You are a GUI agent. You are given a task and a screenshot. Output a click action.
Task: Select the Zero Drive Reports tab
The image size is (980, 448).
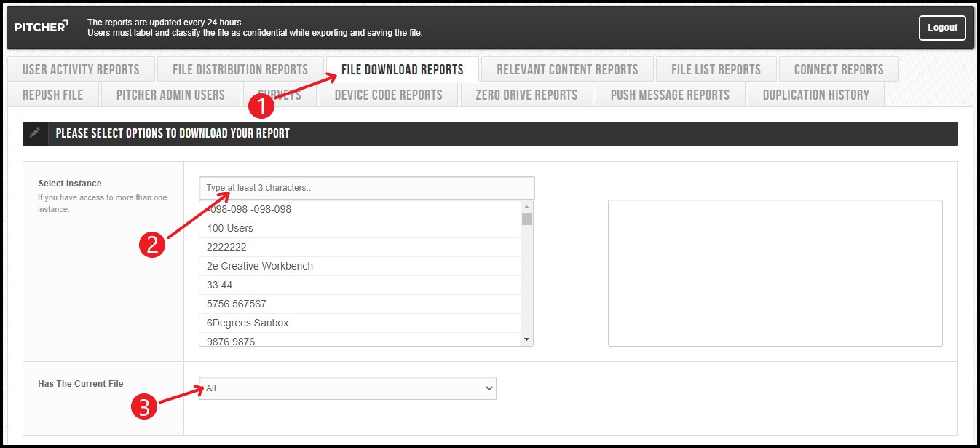click(x=526, y=95)
